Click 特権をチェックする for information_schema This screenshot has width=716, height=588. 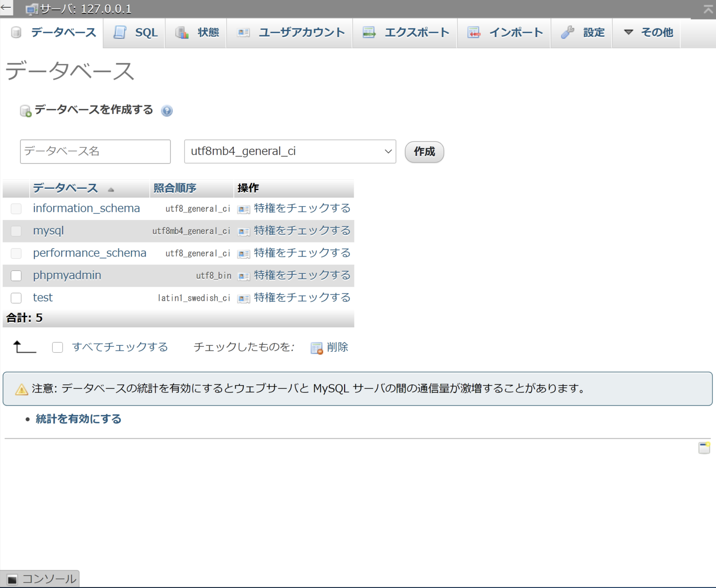pyautogui.click(x=302, y=208)
